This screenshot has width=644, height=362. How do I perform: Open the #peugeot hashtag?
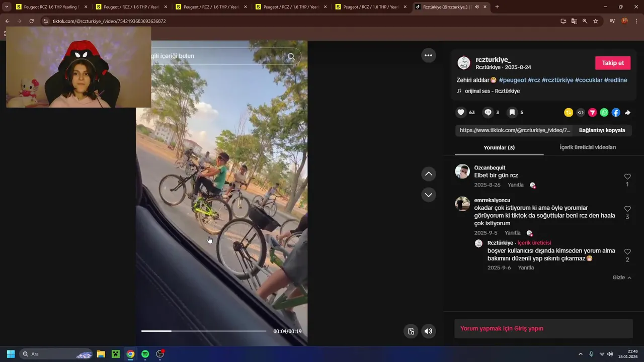(513, 80)
